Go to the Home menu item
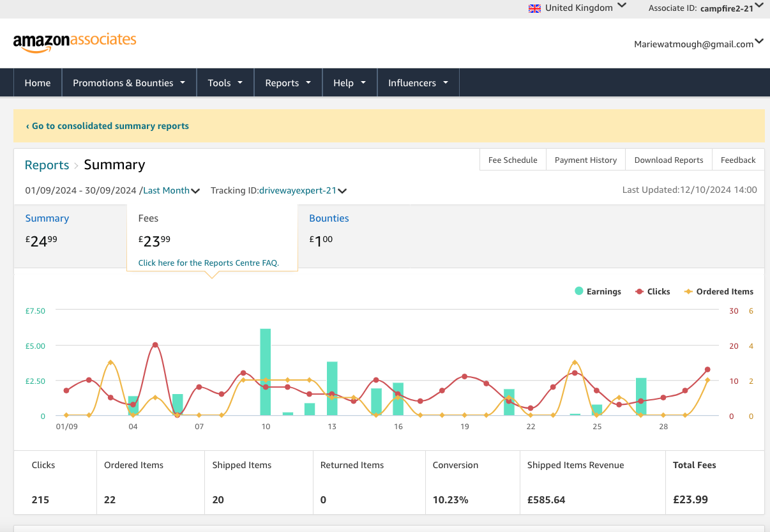 (38, 83)
